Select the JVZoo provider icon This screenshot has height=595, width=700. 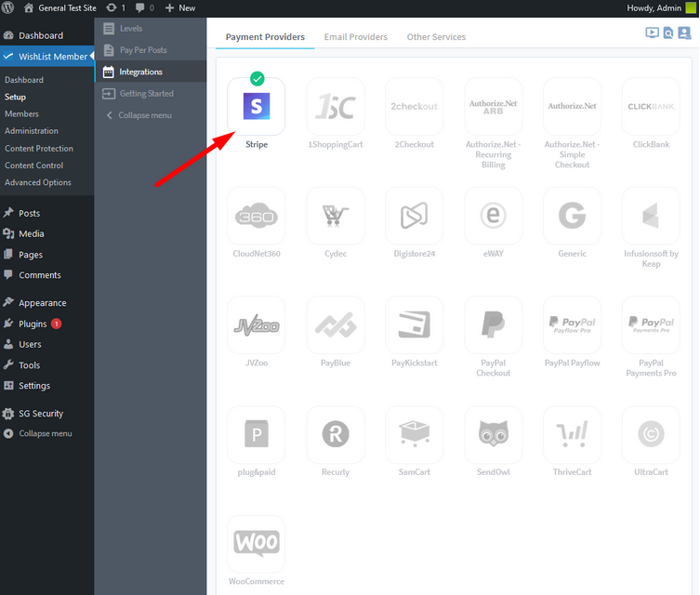257,325
